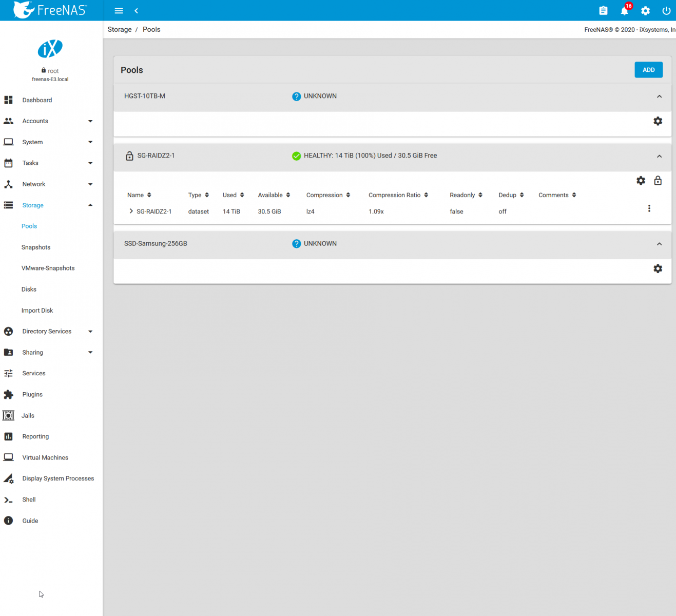
Task: Collapse the SG-RAIDZ2-1 pool panel
Action: [659, 156]
